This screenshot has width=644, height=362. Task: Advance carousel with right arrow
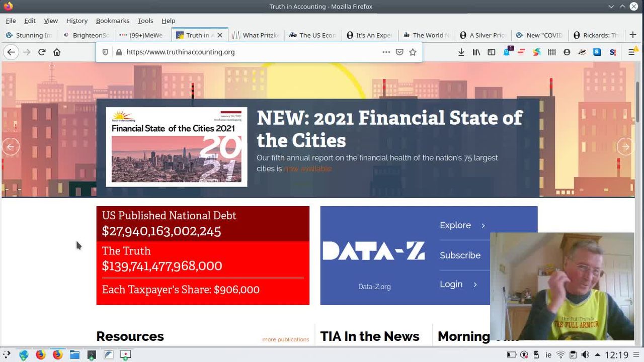click(x=625, y=147)
